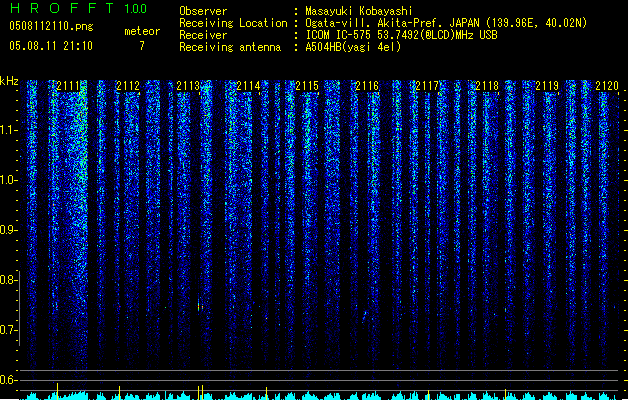Click the 0.6 frequency axis label
The width and height of the screenshot is (629, 400).
8,380
